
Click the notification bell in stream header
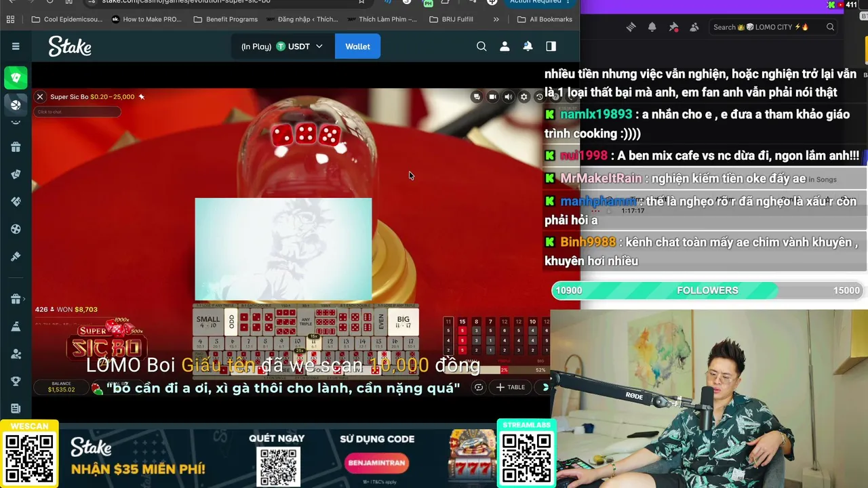pos(652,27)
